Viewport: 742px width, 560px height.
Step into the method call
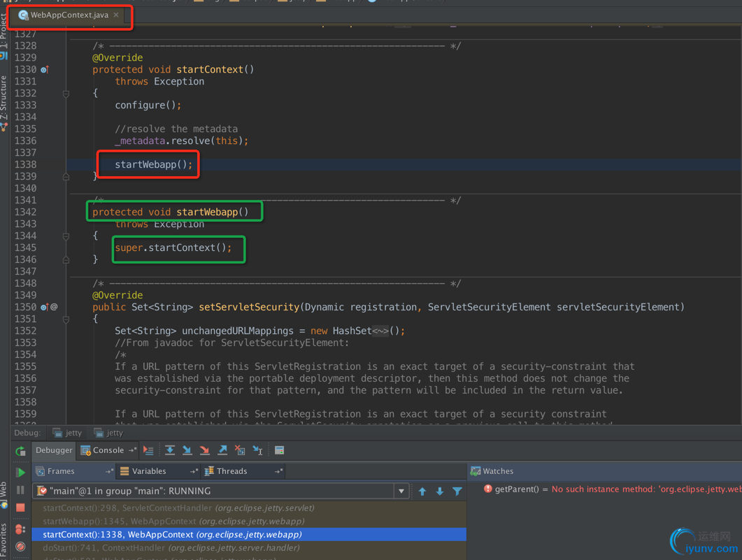click(x=187, y=451)
